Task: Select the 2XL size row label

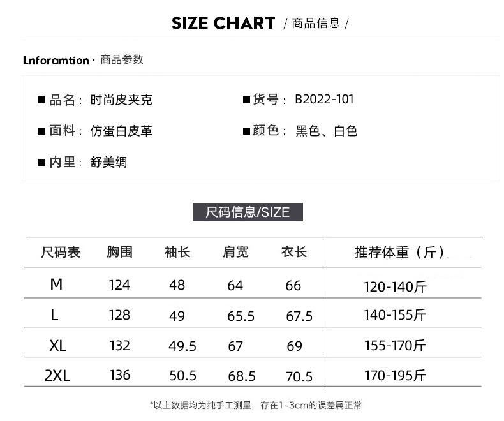Action: click(x=57, y=376)
